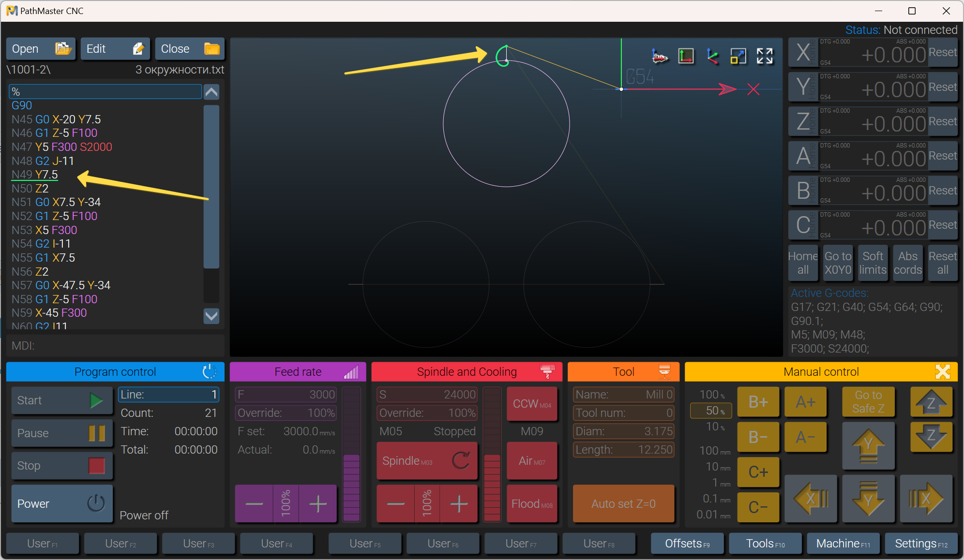Click the X left jog arrow
This screenshot has height=560, width=964.
pyautogui.click(x=811, y=499)
